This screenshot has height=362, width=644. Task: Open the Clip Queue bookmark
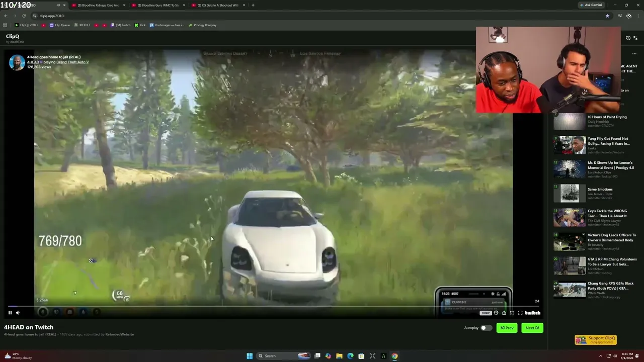(60, 25)
